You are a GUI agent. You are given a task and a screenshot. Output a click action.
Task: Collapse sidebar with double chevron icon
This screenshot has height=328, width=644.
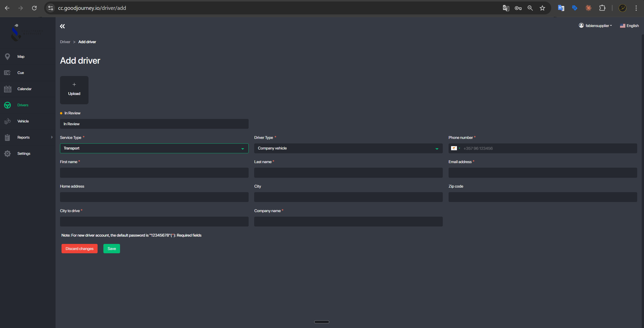pyautogui.click(x=62, y=26)
